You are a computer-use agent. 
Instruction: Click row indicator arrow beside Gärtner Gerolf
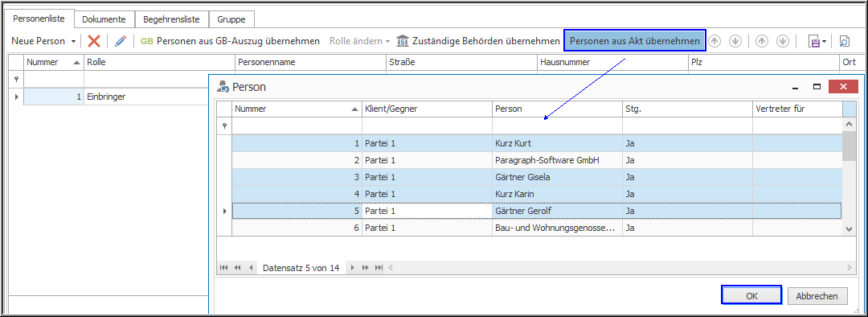[224, 211]
